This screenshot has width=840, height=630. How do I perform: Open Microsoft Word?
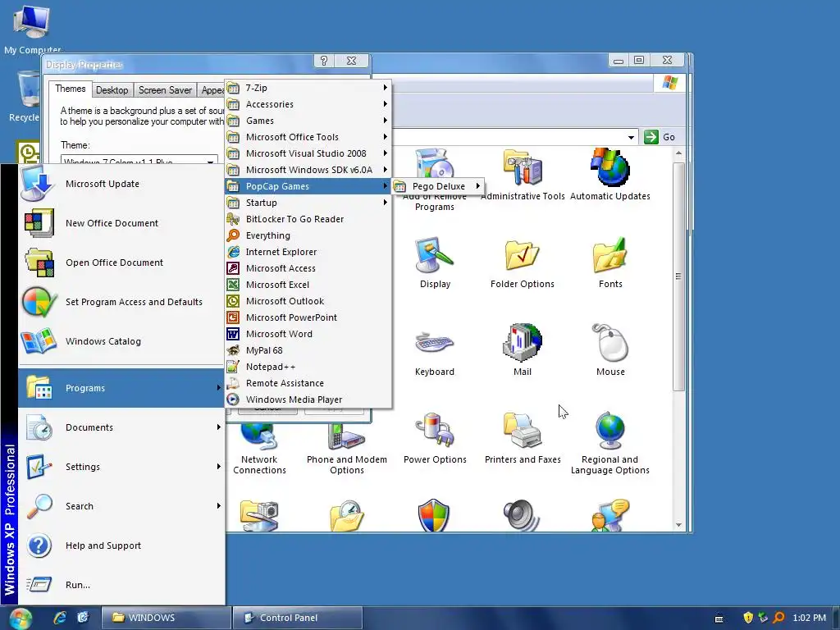coord(308,334)
